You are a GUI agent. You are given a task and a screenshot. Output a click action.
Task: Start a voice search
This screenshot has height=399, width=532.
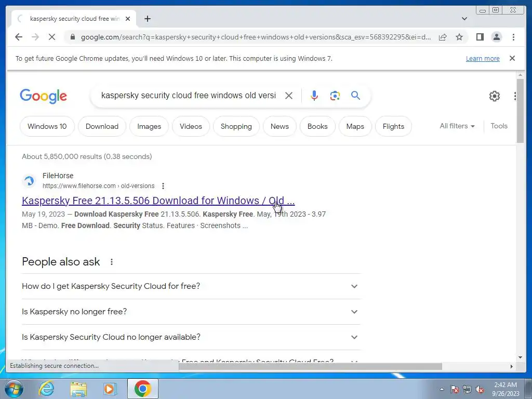(x=314, y=96)
